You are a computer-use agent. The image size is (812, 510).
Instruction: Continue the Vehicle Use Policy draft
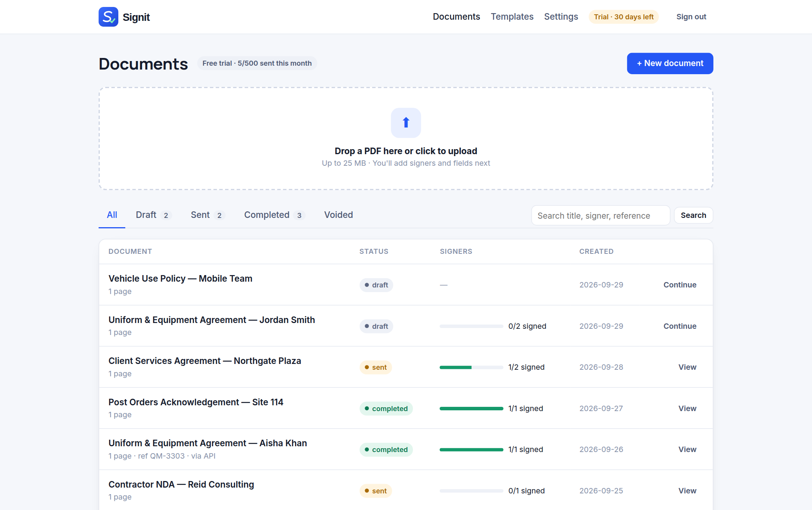click(680, 285)
